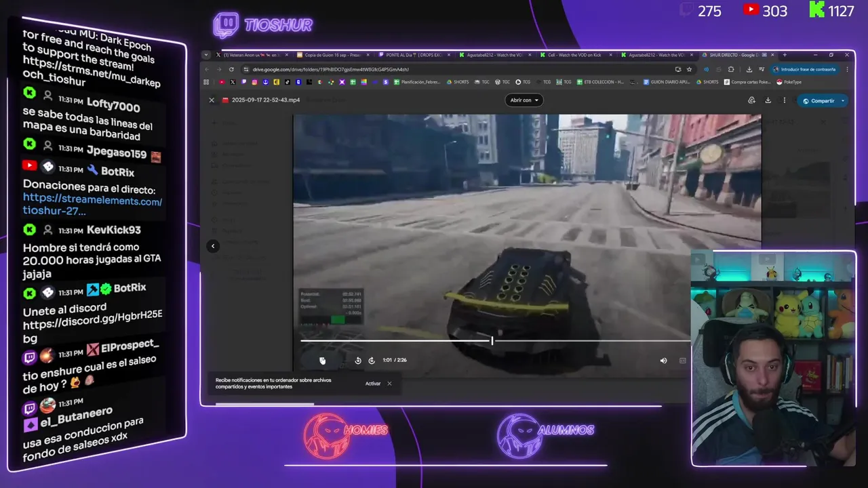The width and height of the screenshot is (868, 488).
Task: Open Instagram bookmark icon
Action: click(254, 82)
